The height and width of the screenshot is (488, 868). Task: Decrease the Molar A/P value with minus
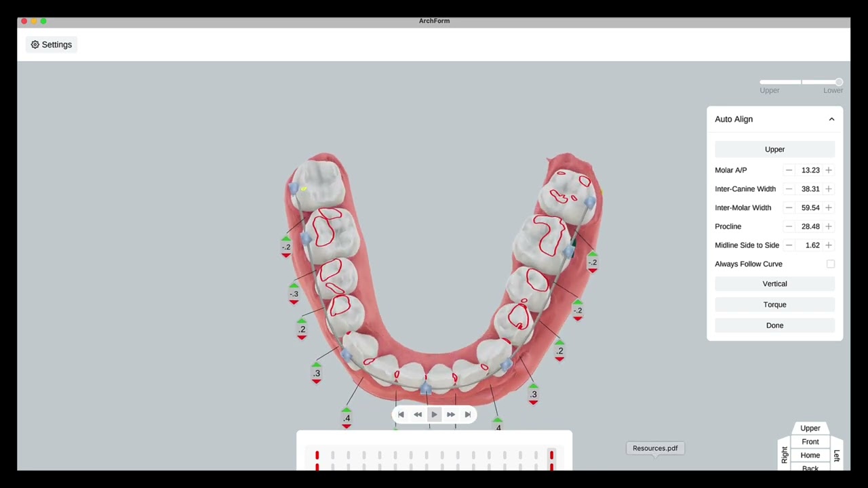pos(789,170)
